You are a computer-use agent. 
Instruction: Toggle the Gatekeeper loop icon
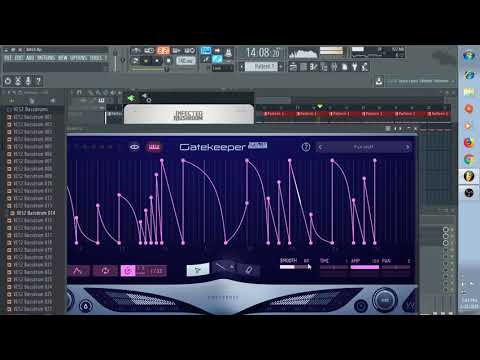[x=105, y=271]
